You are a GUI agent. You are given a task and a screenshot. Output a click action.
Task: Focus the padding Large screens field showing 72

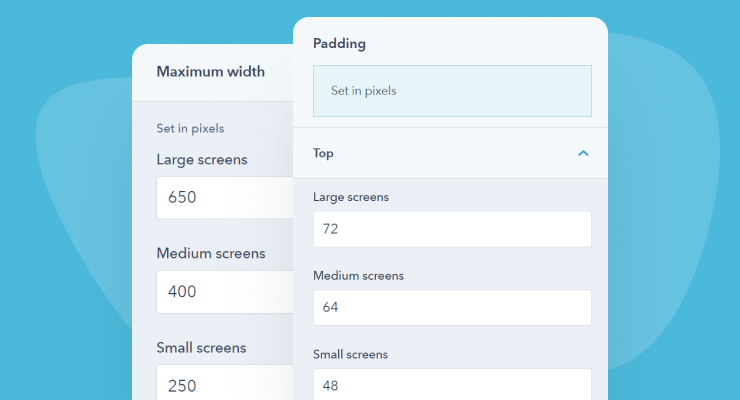[451, 229]
